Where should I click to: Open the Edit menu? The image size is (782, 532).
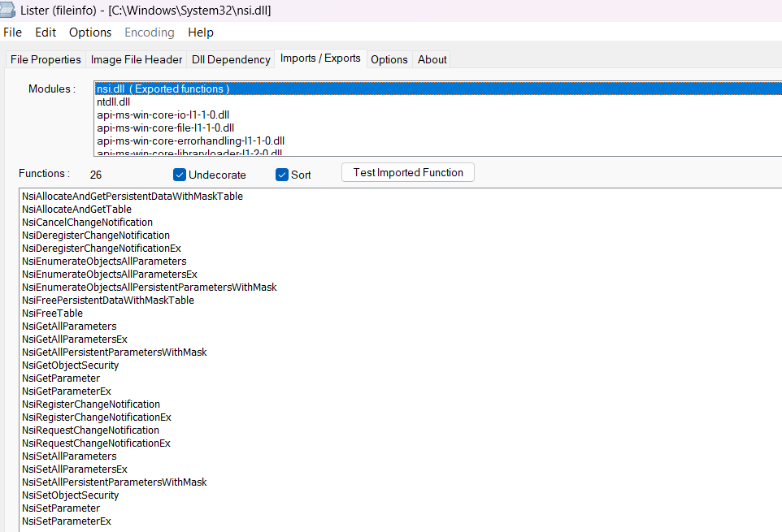[46, 32]
